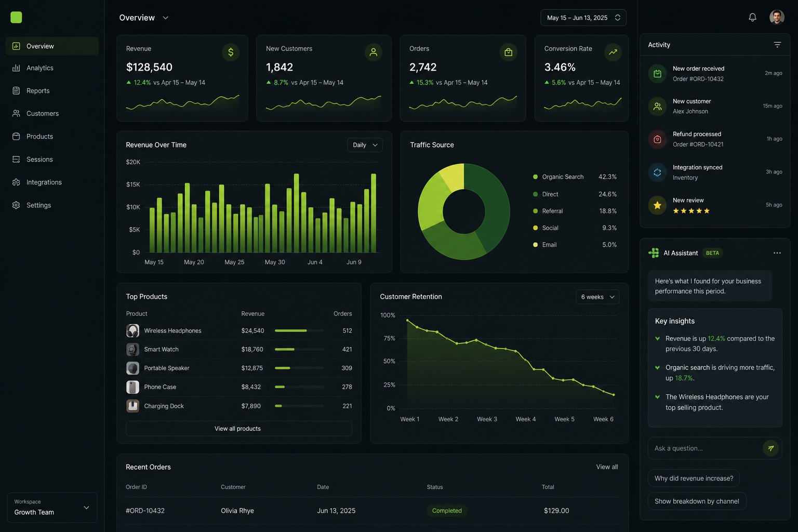This screenshot has width=798, height=532.
Task: Click the BETA badge next to AI Assistant
Action: click(x=712, y=253)
